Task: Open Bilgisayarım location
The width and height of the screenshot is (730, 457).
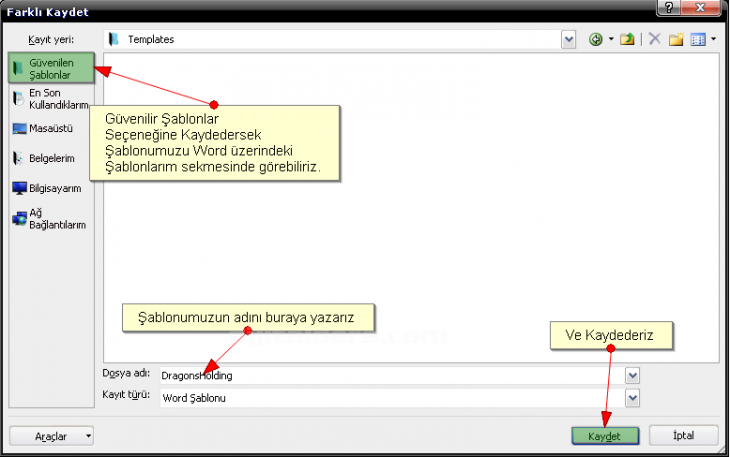Action: 47,188
